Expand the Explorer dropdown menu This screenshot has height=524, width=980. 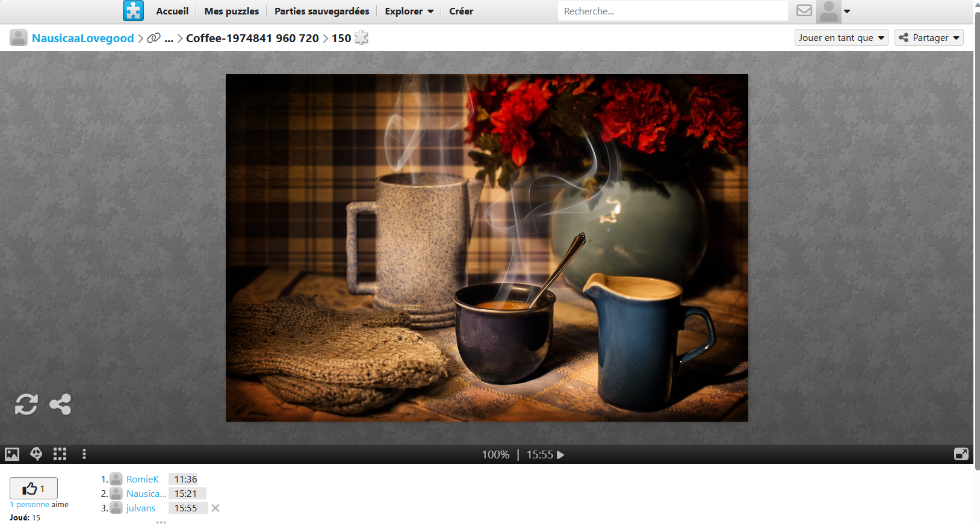409,11
